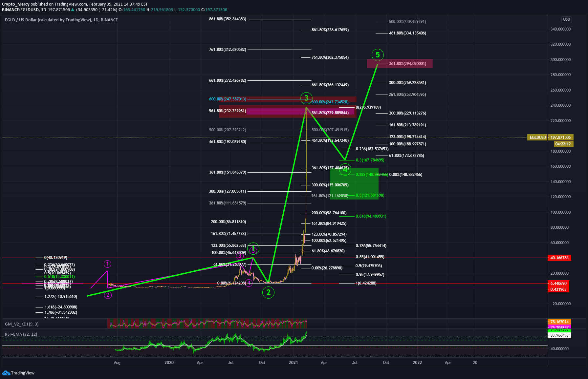Screen dimensions: 588x379
Task: Click the magenta wave 2 circle marker
Action: click(108, 295)
